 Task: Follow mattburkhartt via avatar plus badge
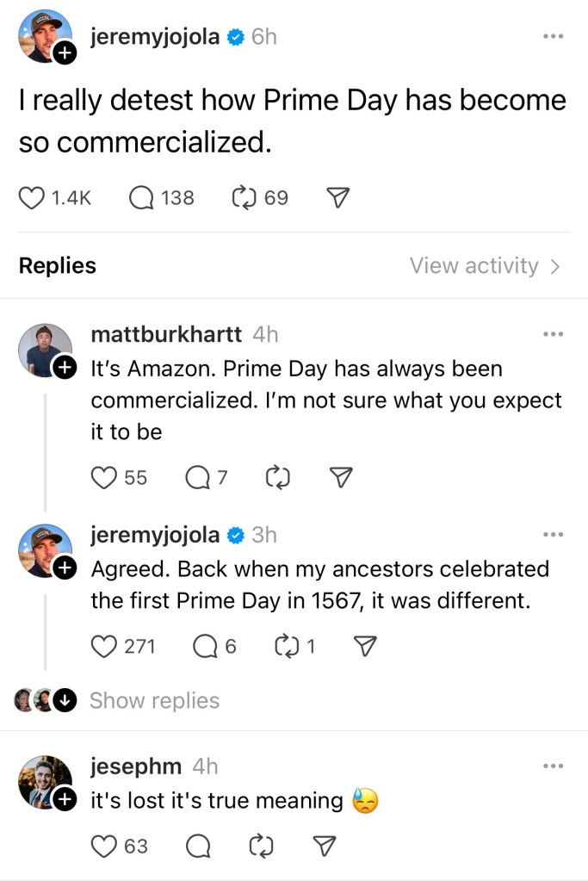65,369
